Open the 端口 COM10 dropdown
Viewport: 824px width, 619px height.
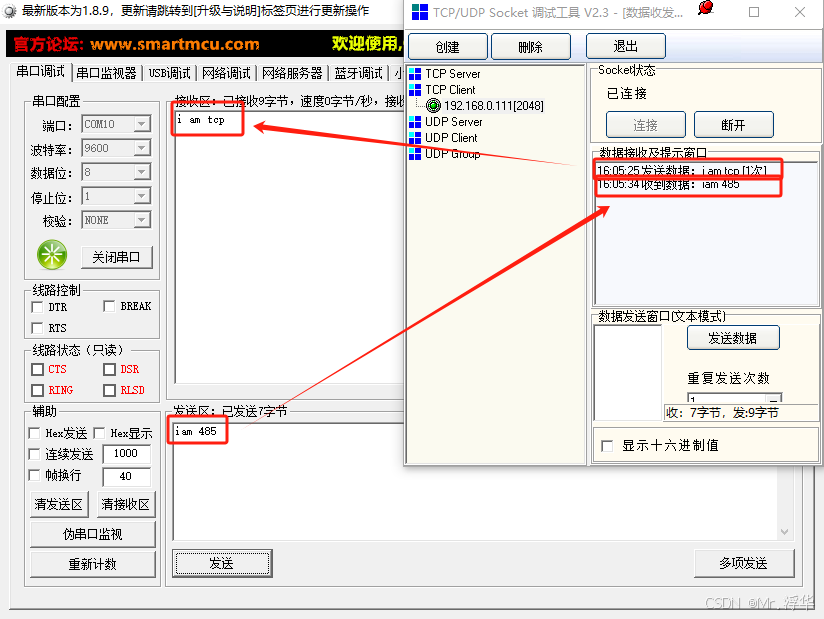[x=141, y=124]
